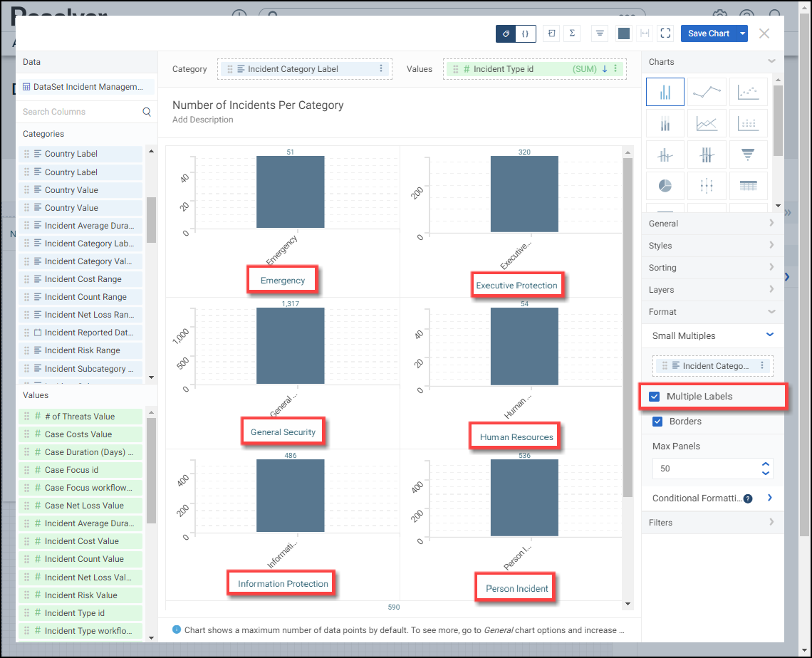Open the Save Chart dropdown arrow

tap(743, 33)
